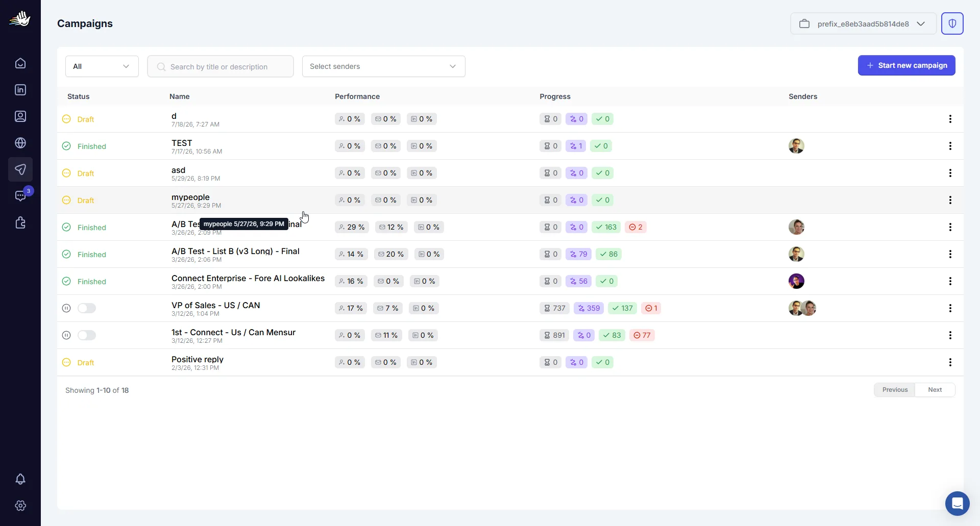Click 'Showing 1-10 of 18' text
Image resolution: width=980 pixels, height=526 pixels.
tap(97, 390)
